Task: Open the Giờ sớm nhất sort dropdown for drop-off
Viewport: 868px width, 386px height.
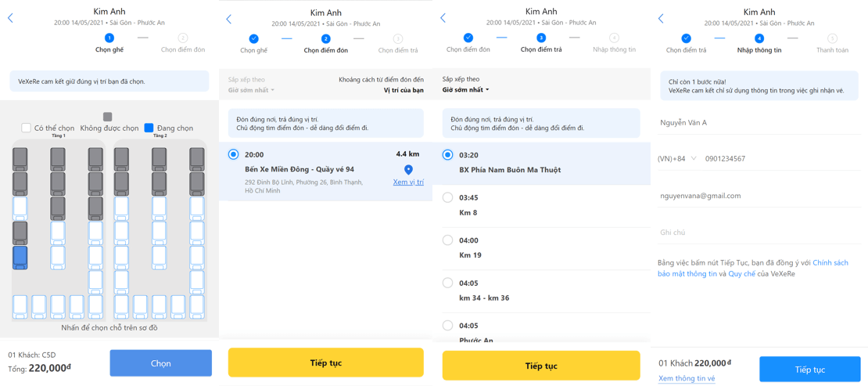Action: tap(465, 89)
